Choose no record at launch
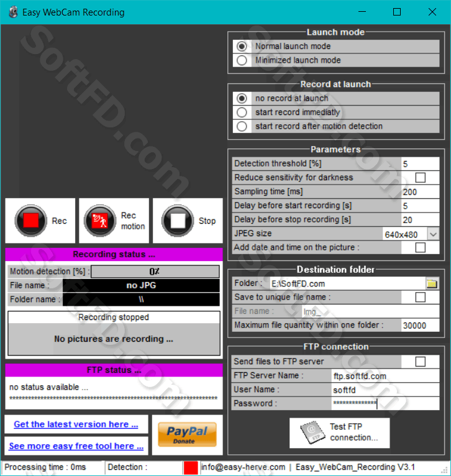This screenshot has height=476, width=451. click(x=242, y=98)
